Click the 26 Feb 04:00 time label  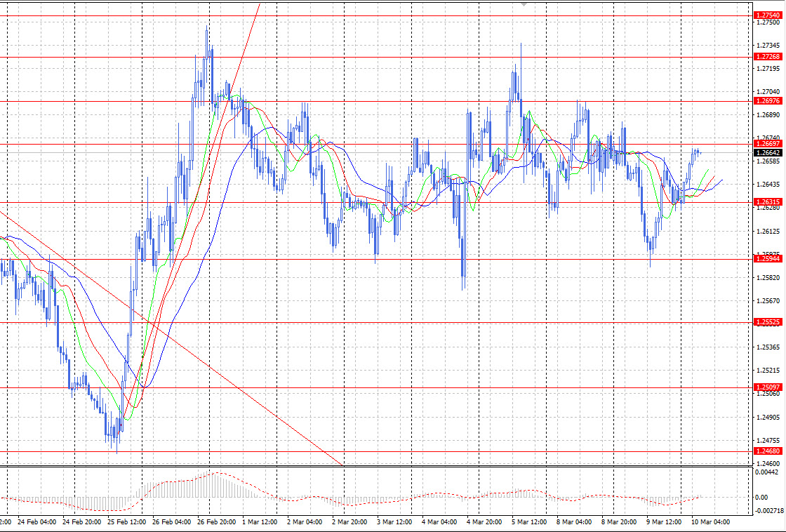coord(171,522)
